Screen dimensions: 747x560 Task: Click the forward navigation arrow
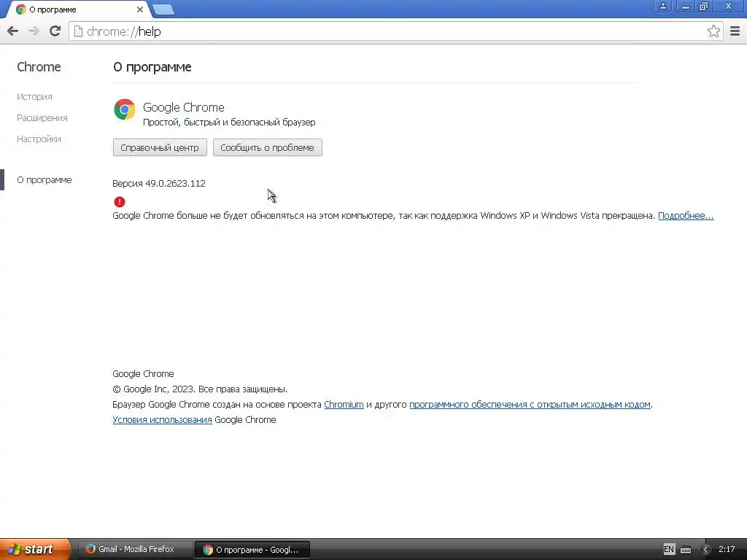point(34,31)
